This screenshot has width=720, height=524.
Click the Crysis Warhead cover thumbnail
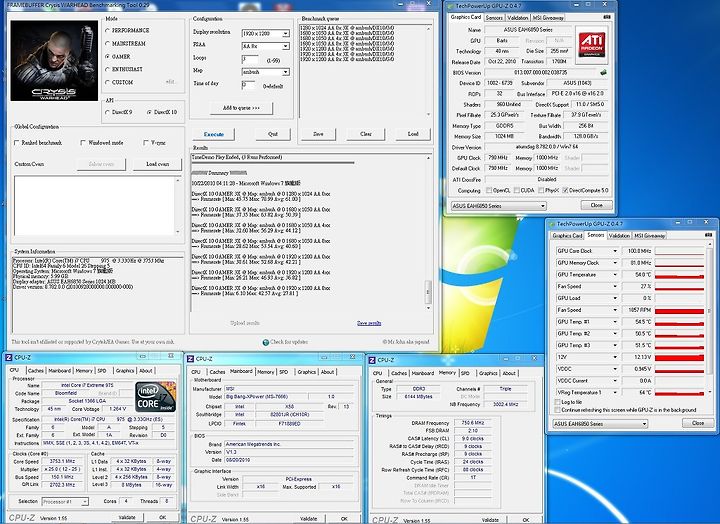(54, 60)
